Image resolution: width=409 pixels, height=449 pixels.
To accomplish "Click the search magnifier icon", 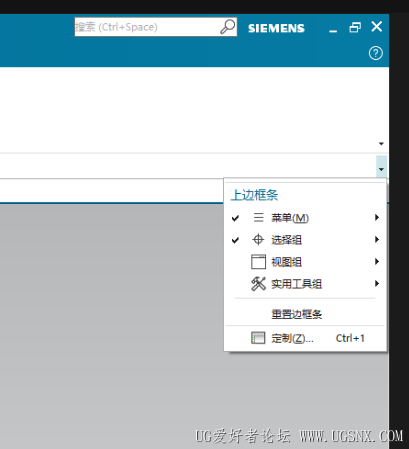I will [228, 27].
